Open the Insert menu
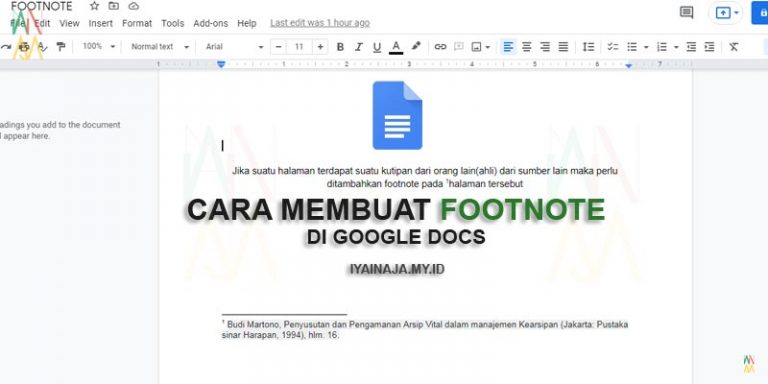Image resolution: width=768 pixels, height=384 pixels. click(x=100, y=23)
